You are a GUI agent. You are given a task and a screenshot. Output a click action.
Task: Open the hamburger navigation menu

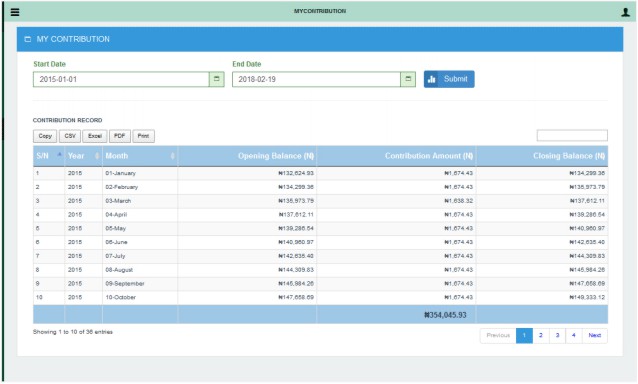pos(15,12)
